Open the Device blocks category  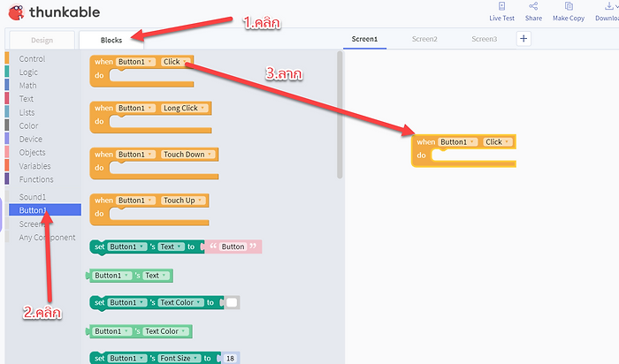tap(30, 140)
